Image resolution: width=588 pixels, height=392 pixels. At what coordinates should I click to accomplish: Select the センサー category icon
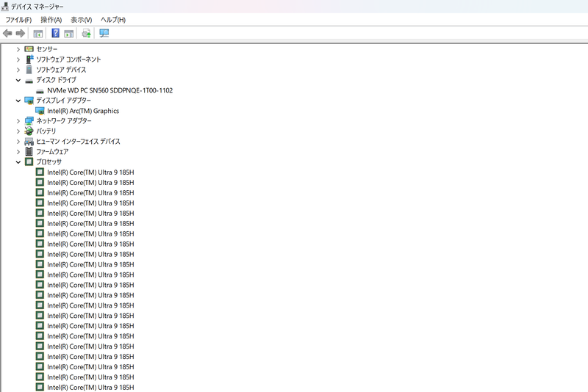coord(29,49)
